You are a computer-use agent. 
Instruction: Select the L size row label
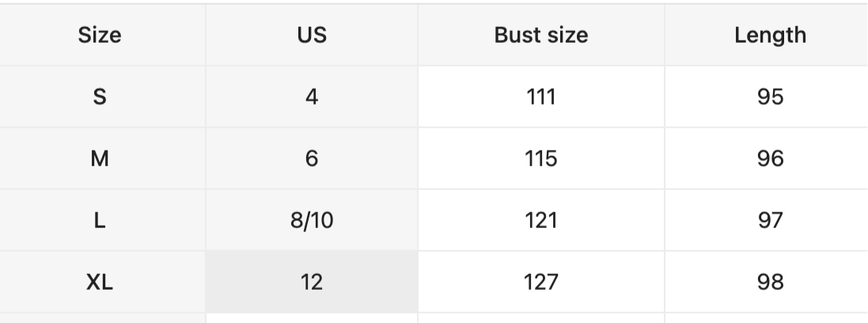click(100, 221)
